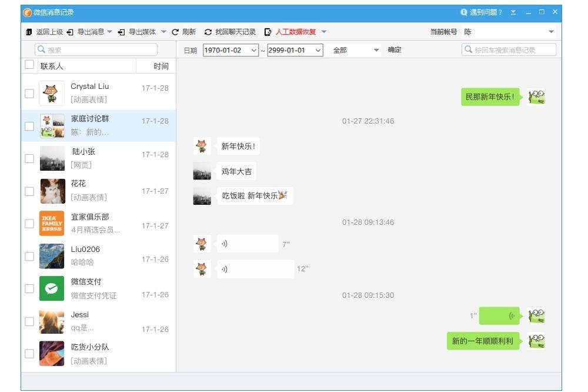Play the green 1-second voice message
Image resolution: width=588 pixels, height=392 pixels.
coord(499,315)
